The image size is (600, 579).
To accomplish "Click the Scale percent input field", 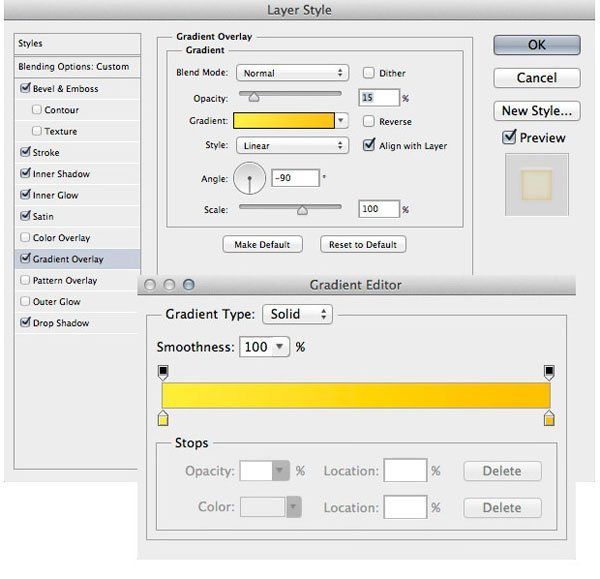I will click(379, 209).
